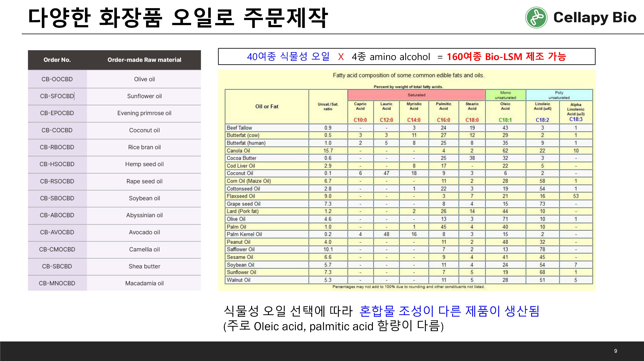Click the Rice bran oil cell

tap(144, 147)
